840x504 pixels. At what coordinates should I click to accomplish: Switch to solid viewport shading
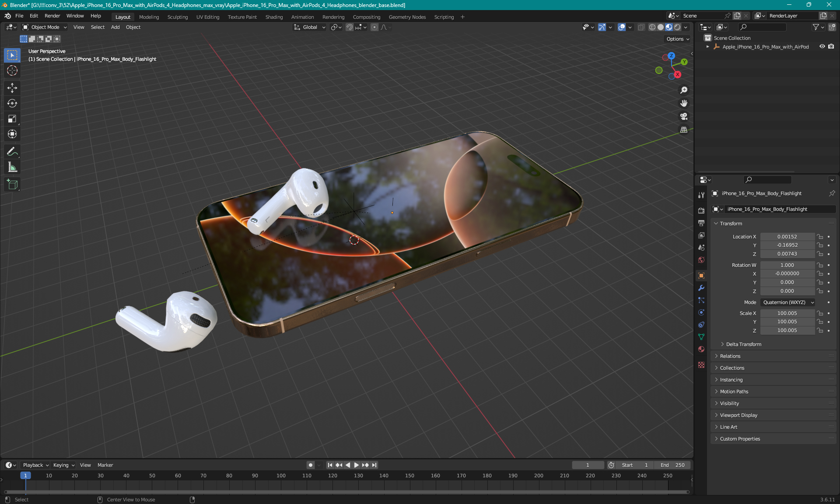coord(661,27)
